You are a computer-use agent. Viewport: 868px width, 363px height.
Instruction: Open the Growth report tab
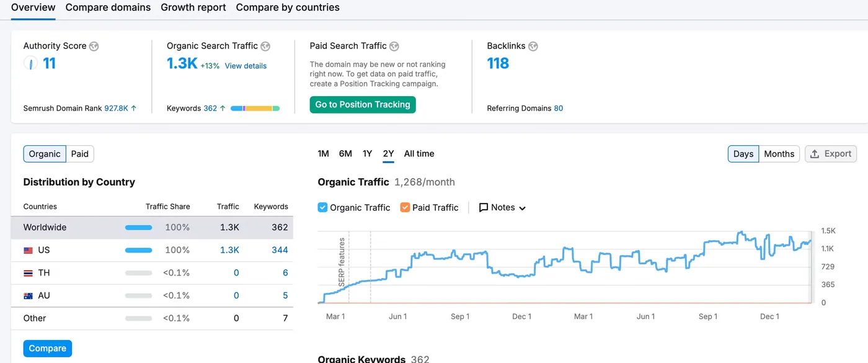point(193,7)
